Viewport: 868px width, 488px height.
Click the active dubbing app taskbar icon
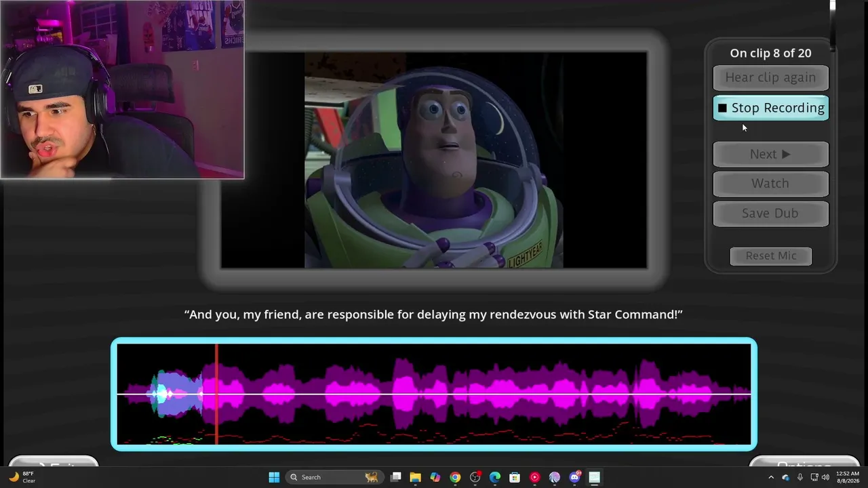(594, 477)
